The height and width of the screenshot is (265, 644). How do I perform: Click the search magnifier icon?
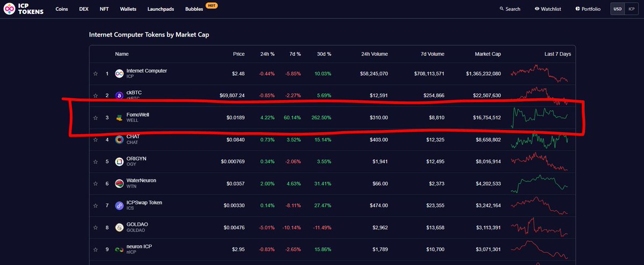click(501, 9)
